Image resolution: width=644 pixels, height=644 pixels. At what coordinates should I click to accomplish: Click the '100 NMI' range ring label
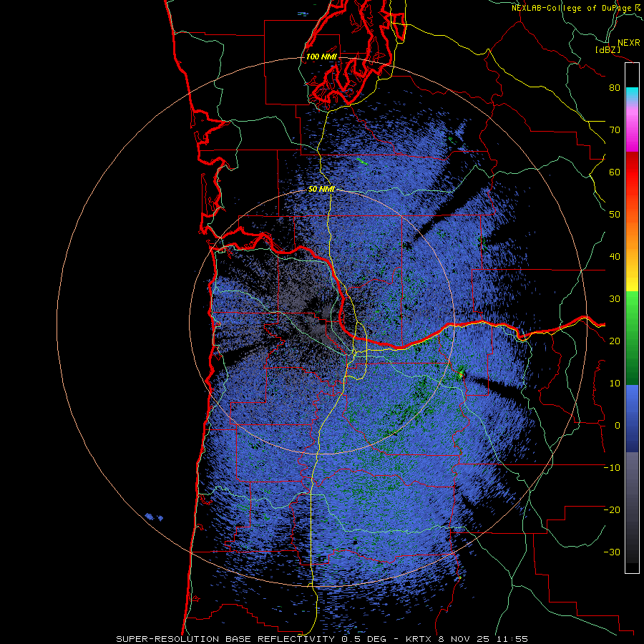321,57
